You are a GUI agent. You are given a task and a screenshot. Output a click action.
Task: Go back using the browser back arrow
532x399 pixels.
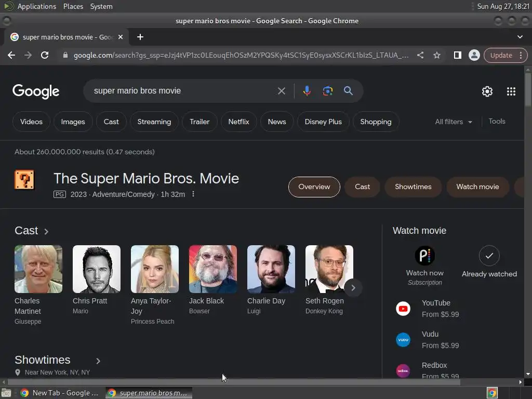click(x=11, y=55)
